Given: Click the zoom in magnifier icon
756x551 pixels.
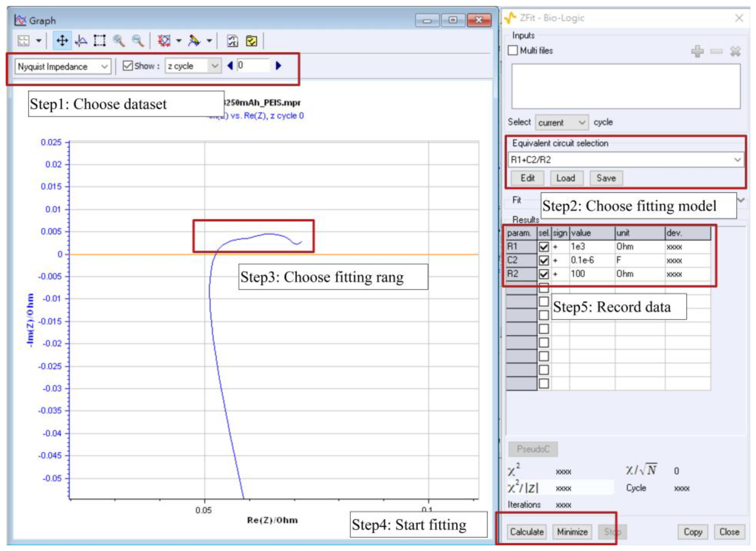Looking at the screenshot, I should click(119, 41).
